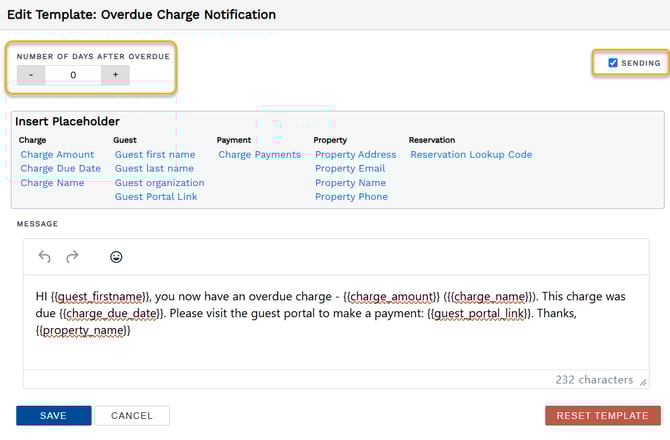Image resolution: width=670 pixels, height=440 pixels.
Task: Insert Reservation Lookup Code placeholder
Action: click(x=471, y=155)
